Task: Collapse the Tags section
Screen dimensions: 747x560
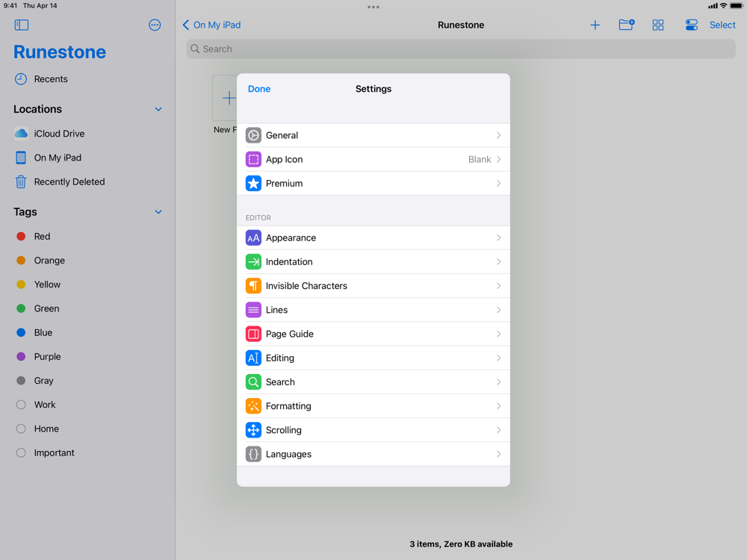Action: pyautogui.click(x=158, y=212)
